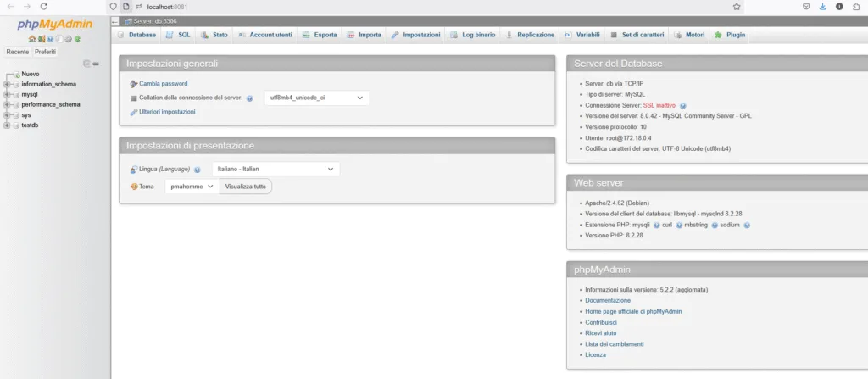The height and width of the screenshot is (379, 868).
Task: Open the Tema theme dropdown
Action: [192, 187]
